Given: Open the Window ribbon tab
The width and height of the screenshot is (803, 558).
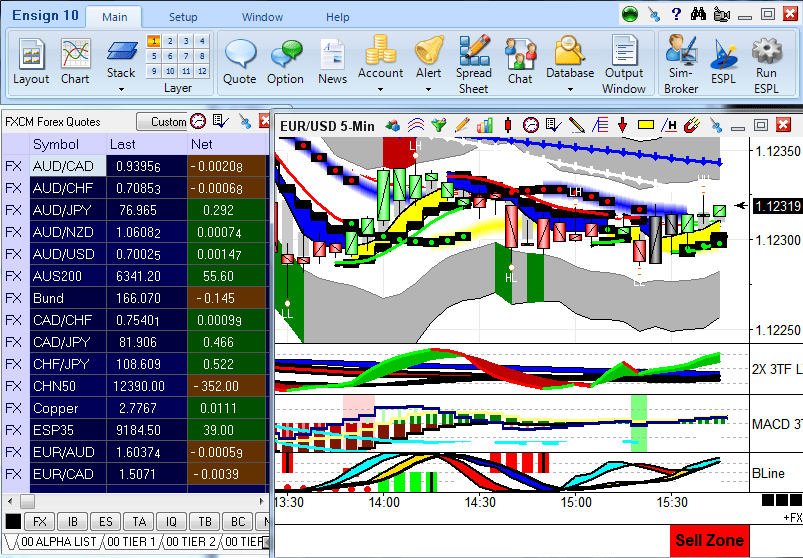Looking at the screenshot, I should [262, 17].
